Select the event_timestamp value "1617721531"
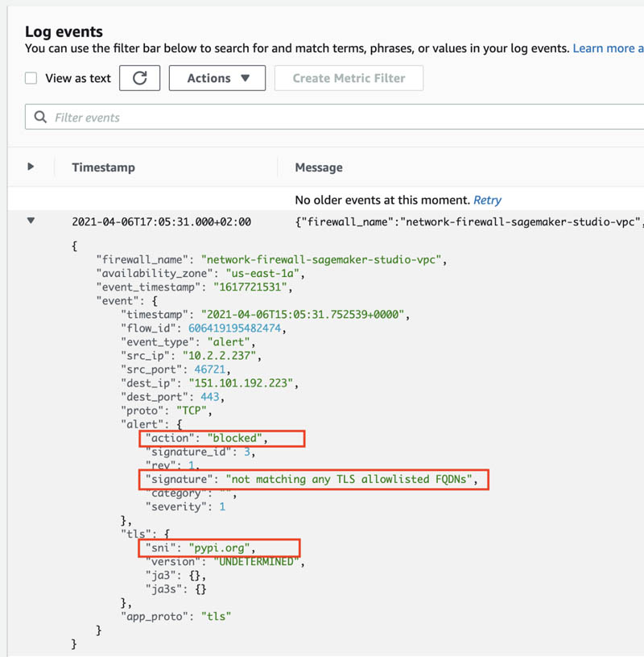The width and height of the screenshot is (644, 657). (250, 287)
